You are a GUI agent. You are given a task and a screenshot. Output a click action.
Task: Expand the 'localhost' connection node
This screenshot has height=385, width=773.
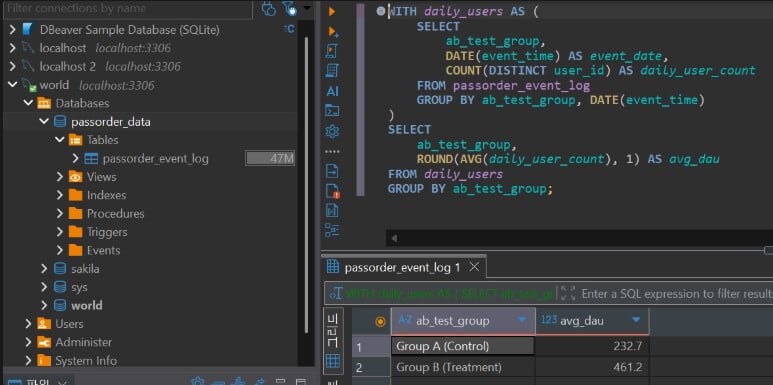point(12,48)
